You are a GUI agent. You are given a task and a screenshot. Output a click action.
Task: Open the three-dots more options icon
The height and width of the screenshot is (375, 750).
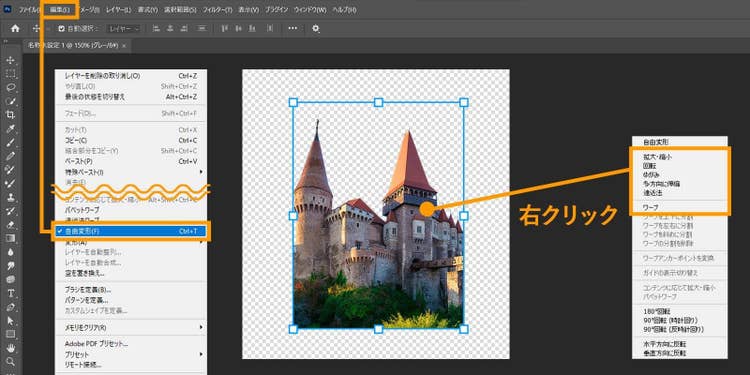(x=292, y=28)
